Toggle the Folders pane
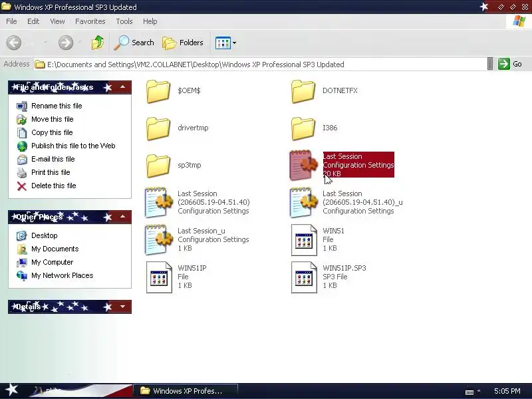Viewport: 532px width, 399px height. click(182, 43)
